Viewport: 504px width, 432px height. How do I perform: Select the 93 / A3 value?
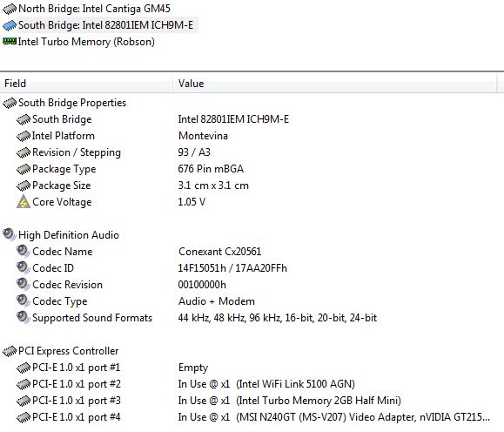(x=194, y=152)
